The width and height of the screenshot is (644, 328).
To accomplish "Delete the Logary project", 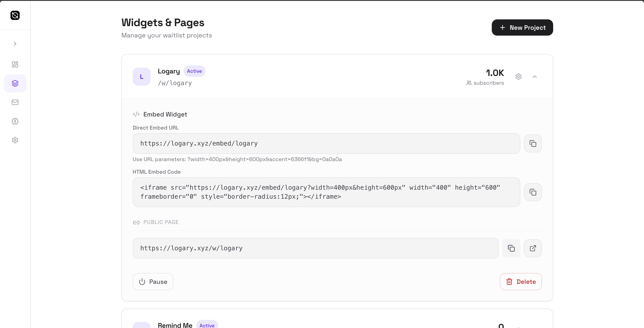I will tap(521, 282).
